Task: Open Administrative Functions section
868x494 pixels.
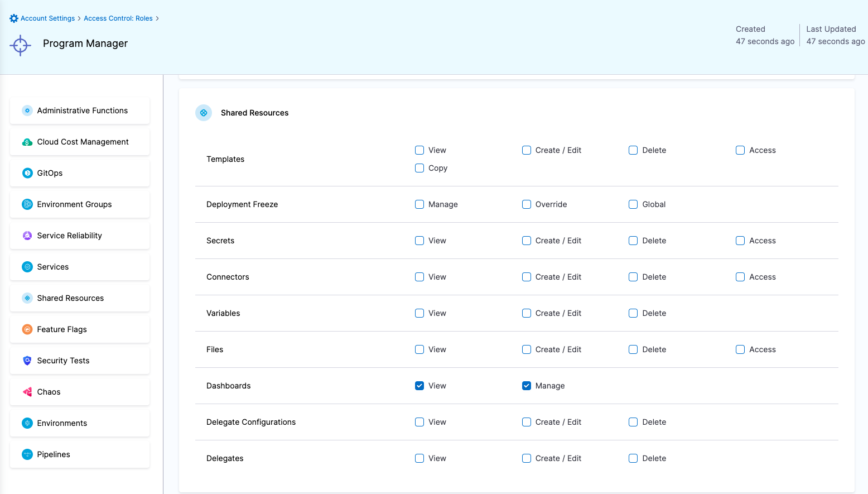Action: 81,111
